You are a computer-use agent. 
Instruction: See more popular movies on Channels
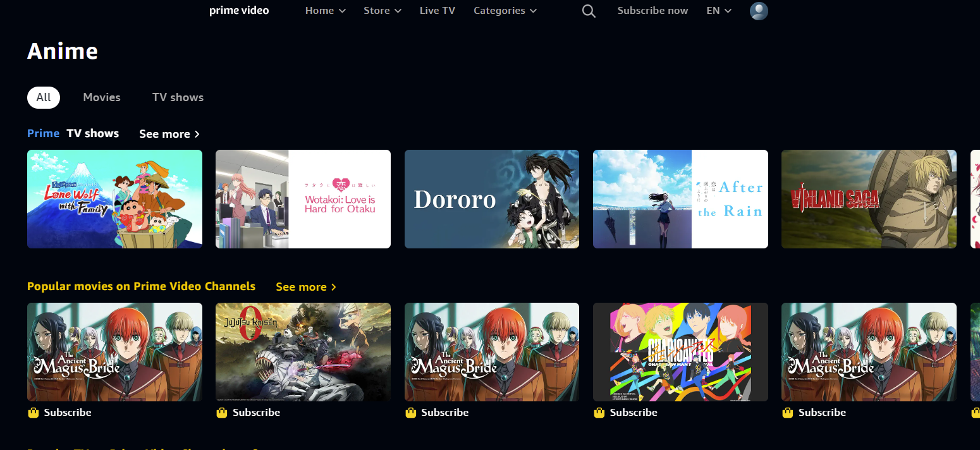(x=306, y=287)
